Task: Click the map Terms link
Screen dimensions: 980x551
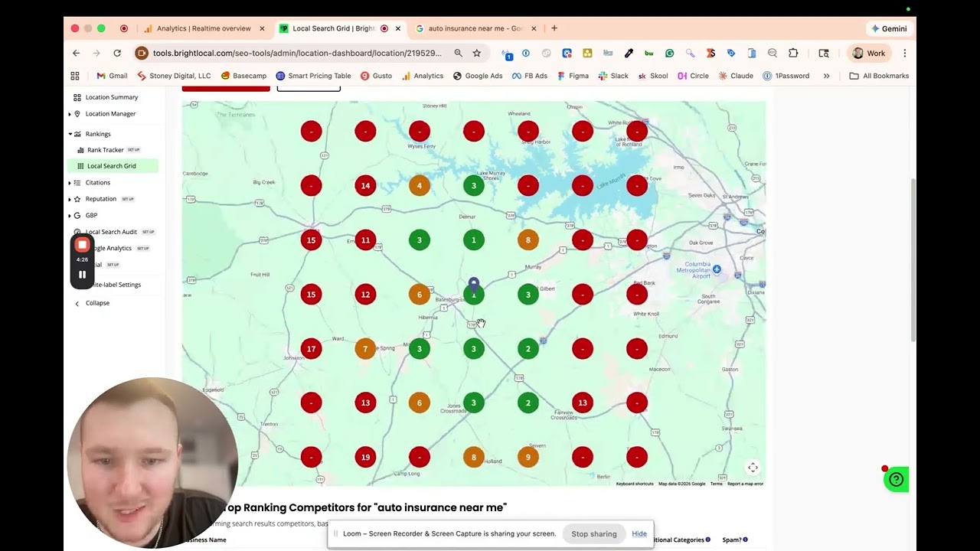Action: [x=716, y=484]
